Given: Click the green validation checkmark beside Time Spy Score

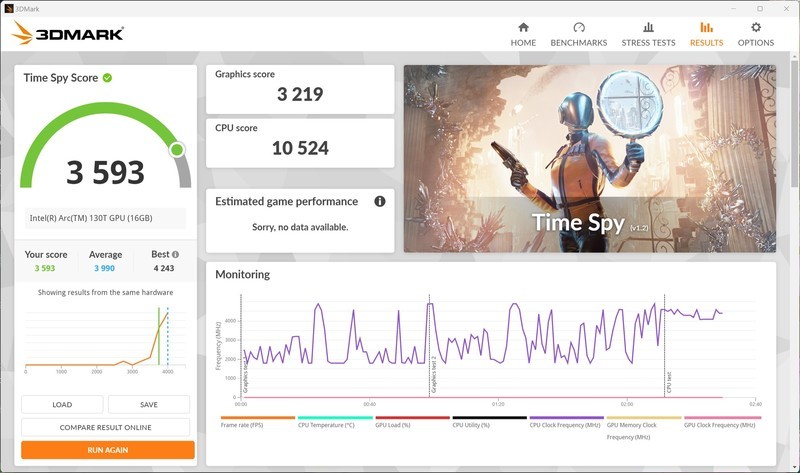Looking at the screenshot, I should (107, 78).
